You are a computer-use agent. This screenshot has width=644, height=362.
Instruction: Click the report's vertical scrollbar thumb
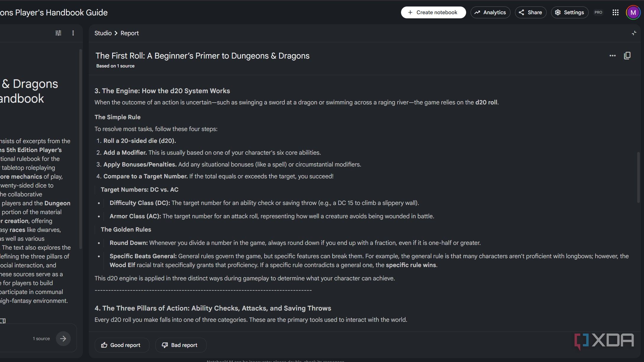click(x=638, y=177)
